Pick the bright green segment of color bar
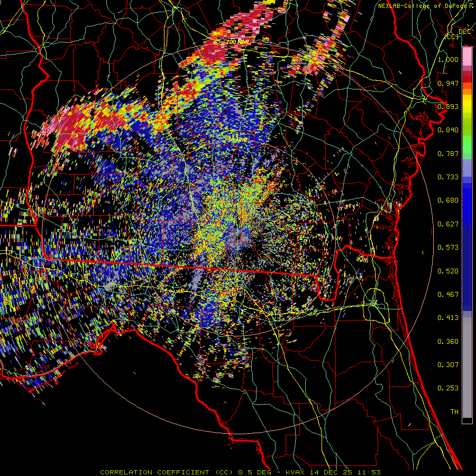This screenshot has width=476, height=476. coord(467,144)
